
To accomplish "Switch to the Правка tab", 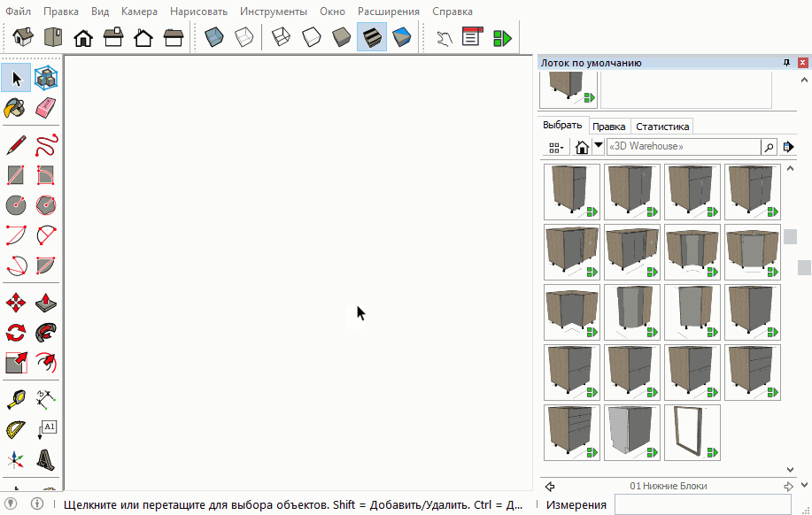I will point(609,127).
